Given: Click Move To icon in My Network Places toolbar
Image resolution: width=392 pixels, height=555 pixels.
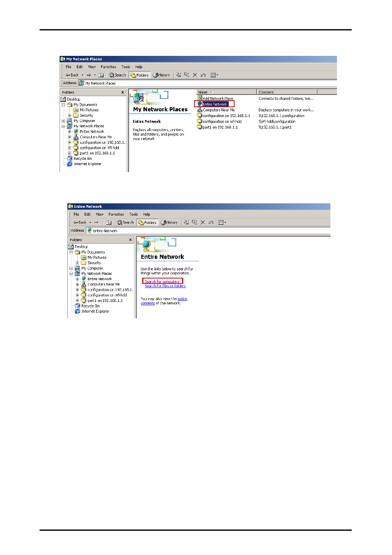Looking at the screenshot, I should 179,75.
